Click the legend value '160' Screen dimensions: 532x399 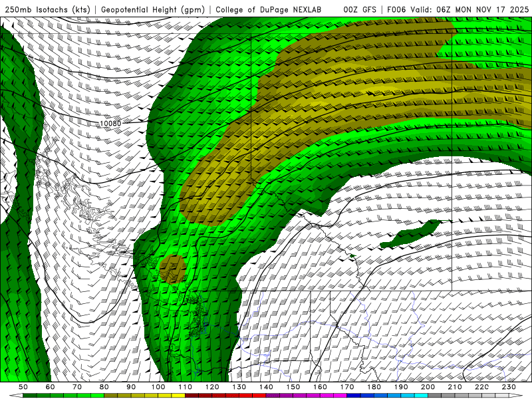[x=320, y=387]
